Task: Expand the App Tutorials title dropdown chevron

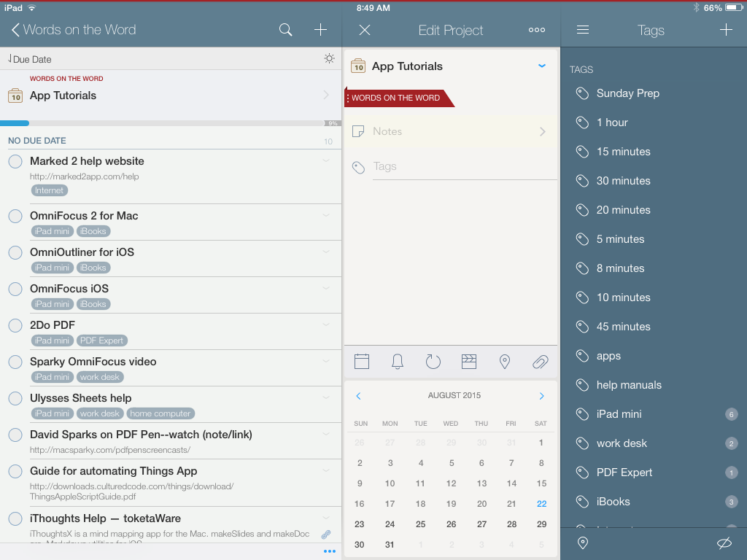Action: [x=542, y=66]
